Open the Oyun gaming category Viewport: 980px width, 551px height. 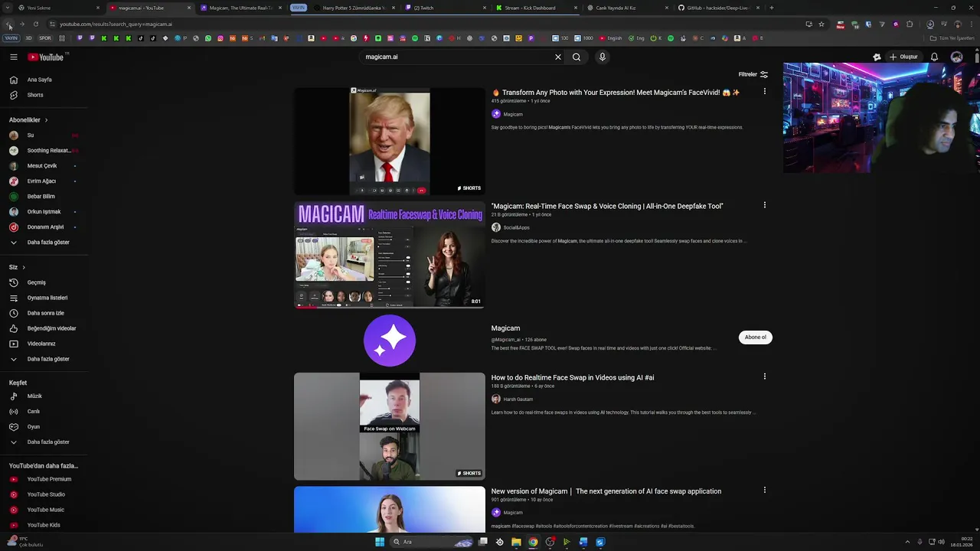click(x=34, y=427)
